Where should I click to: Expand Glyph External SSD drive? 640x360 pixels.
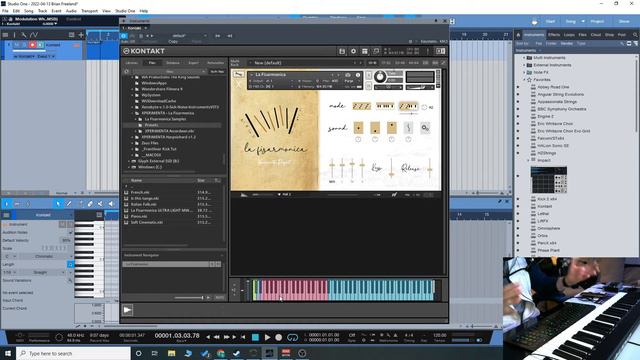click(x=129, y=161)
